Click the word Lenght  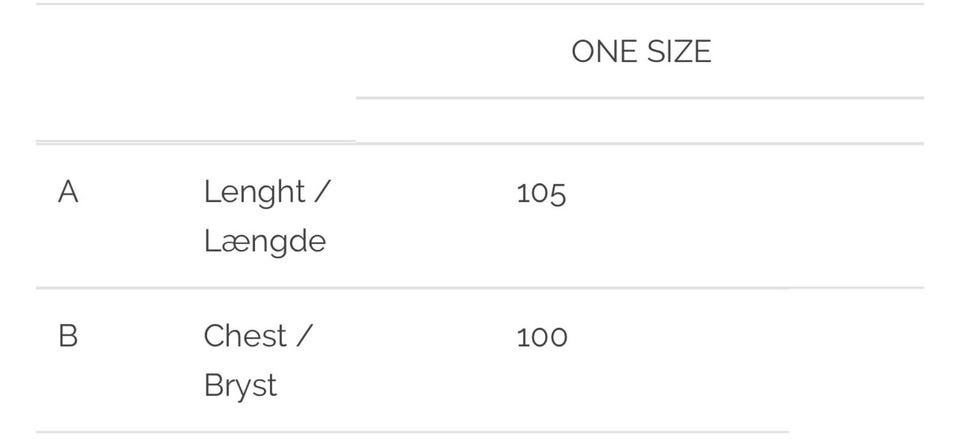254,192
